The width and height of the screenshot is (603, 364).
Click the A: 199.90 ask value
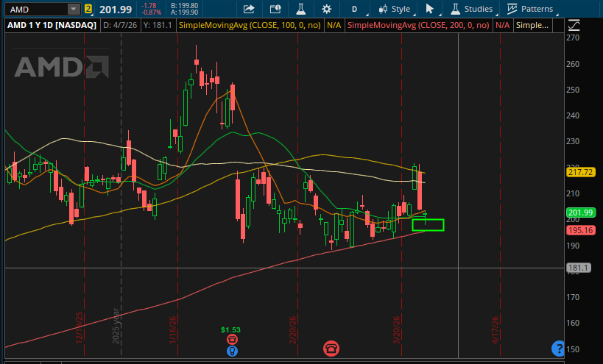pyautogui.click(x=185, y=13)
